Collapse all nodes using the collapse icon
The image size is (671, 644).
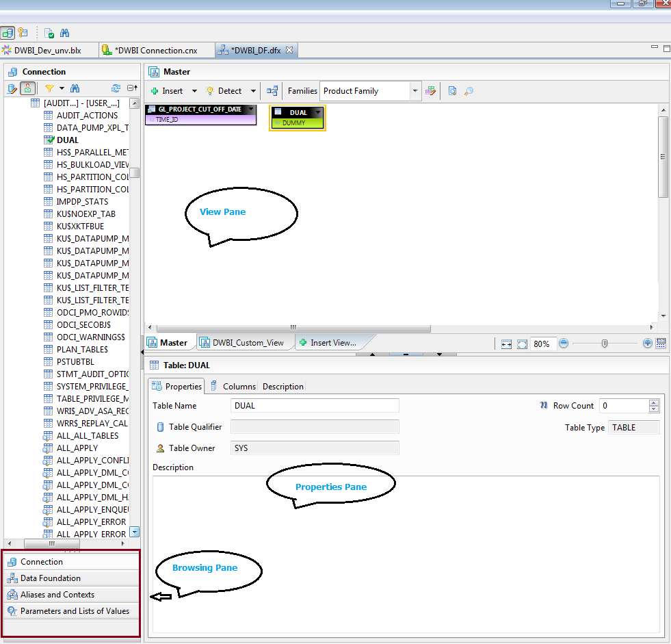tap(131, 88)
